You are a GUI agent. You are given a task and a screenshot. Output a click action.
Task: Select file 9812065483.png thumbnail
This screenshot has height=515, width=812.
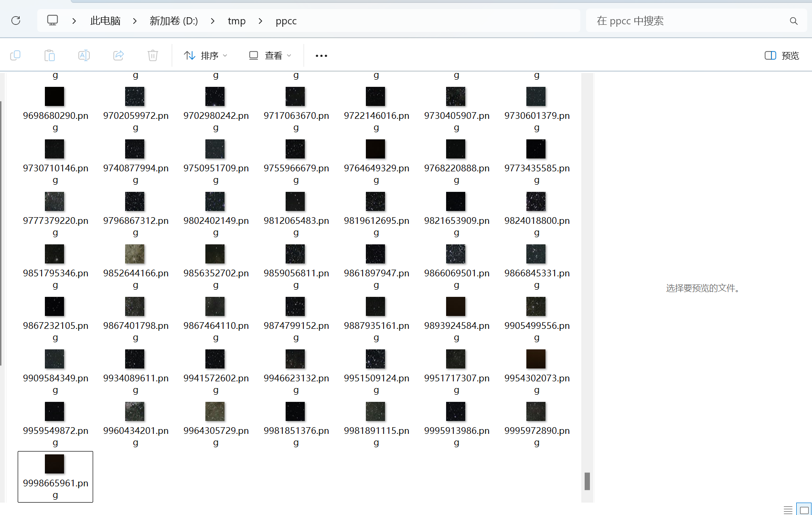(x=295, y=201)
